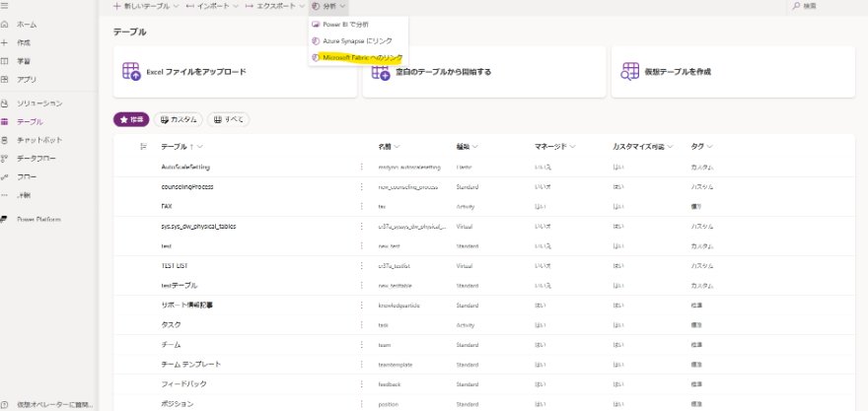The height and width of the screenshot is (411, 868).
Task: Choose Microsoft Fabric へのリンク from menu
Action: pos(358,57)
